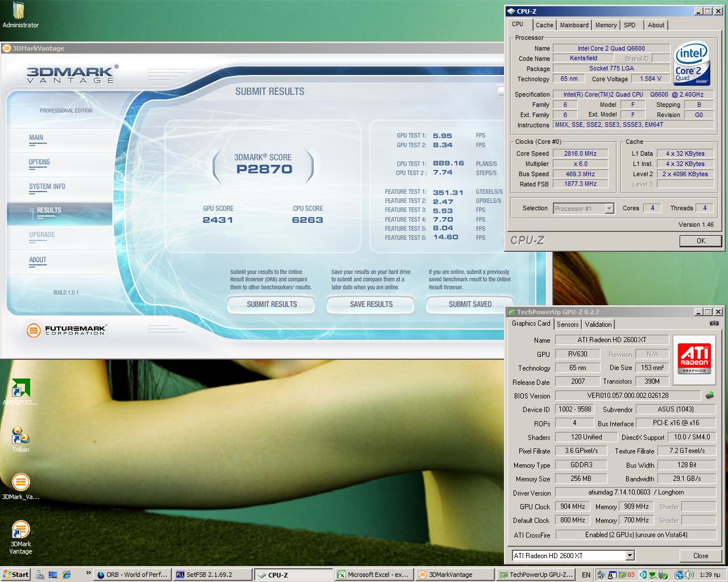
Task: Click the SUBMIT SAVED button
Action: (470, 304)
